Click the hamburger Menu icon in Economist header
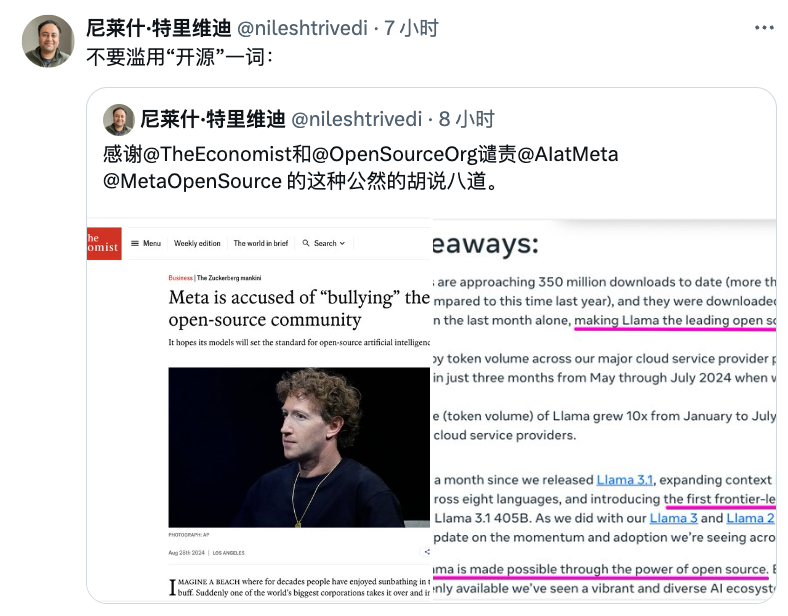This screenshot has width=788, height=616. [135, 243]
